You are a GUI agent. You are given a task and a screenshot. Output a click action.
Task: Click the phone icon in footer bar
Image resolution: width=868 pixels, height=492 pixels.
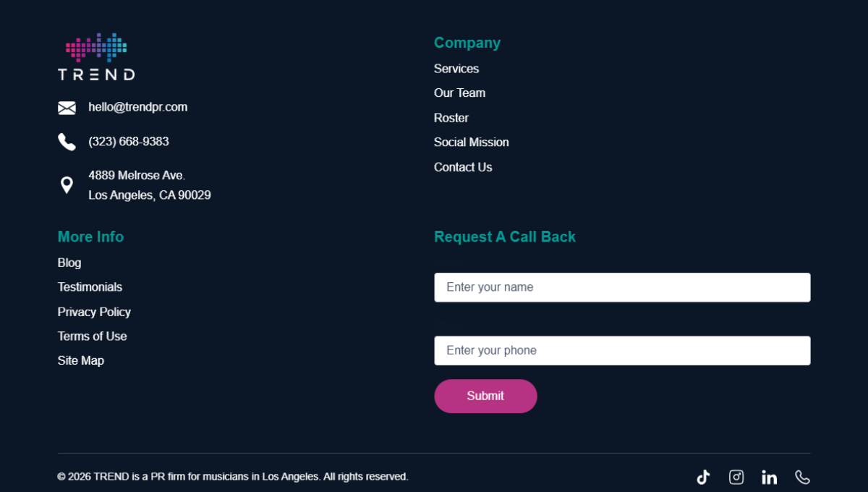coord(802,477)
